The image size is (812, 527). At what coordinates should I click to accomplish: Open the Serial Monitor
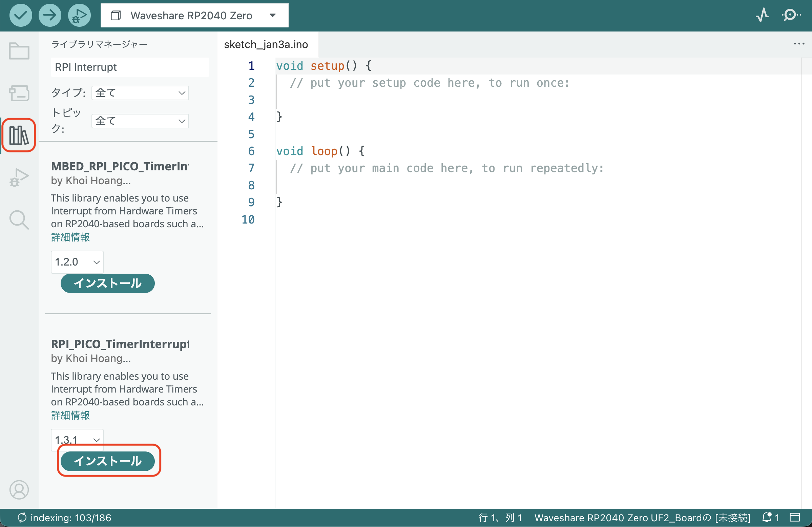pyautogui.click(x=791, y=15)
